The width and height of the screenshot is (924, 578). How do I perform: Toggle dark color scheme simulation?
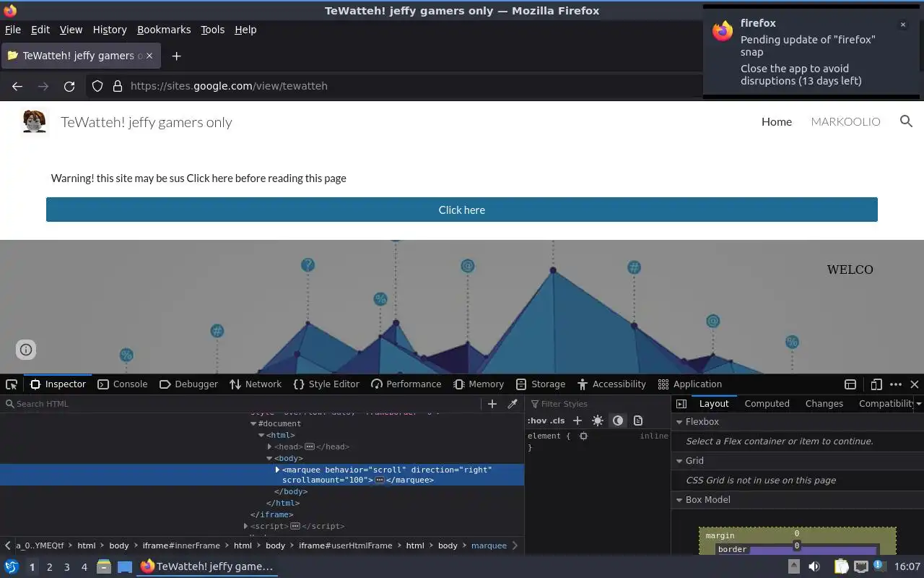coord(618,420)
